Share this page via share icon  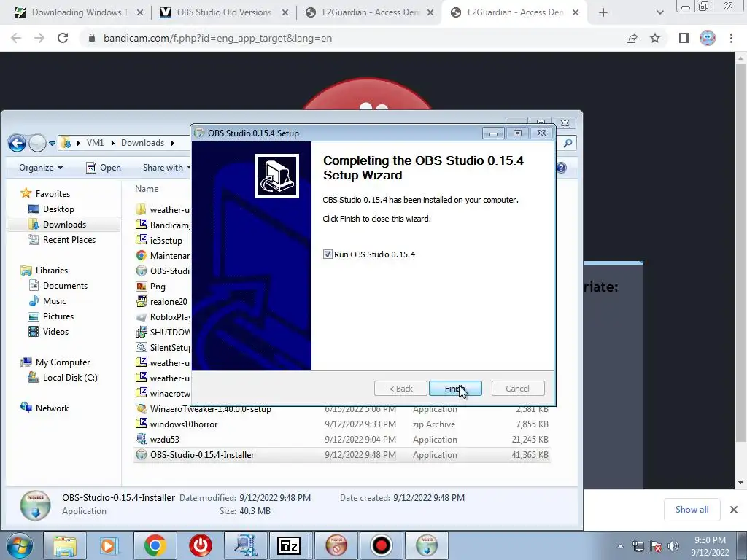[x=632, y=38]
